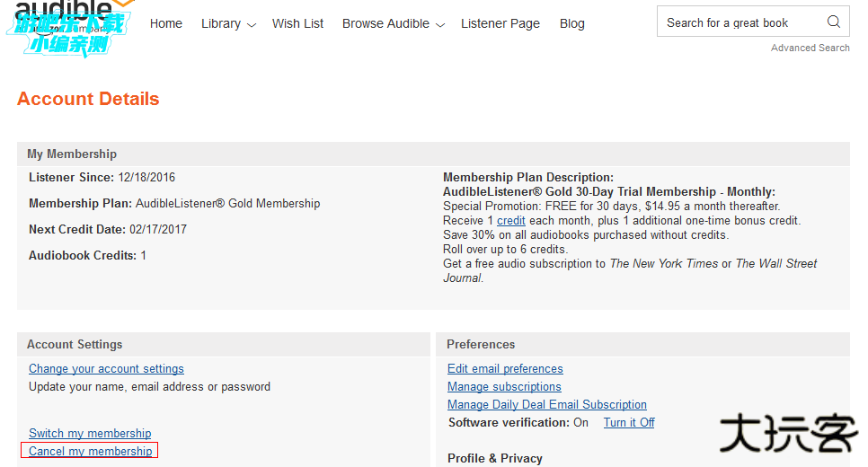This screenshot has height=467, width=868.
Task: Open the Wish List page
Action: 297,23
